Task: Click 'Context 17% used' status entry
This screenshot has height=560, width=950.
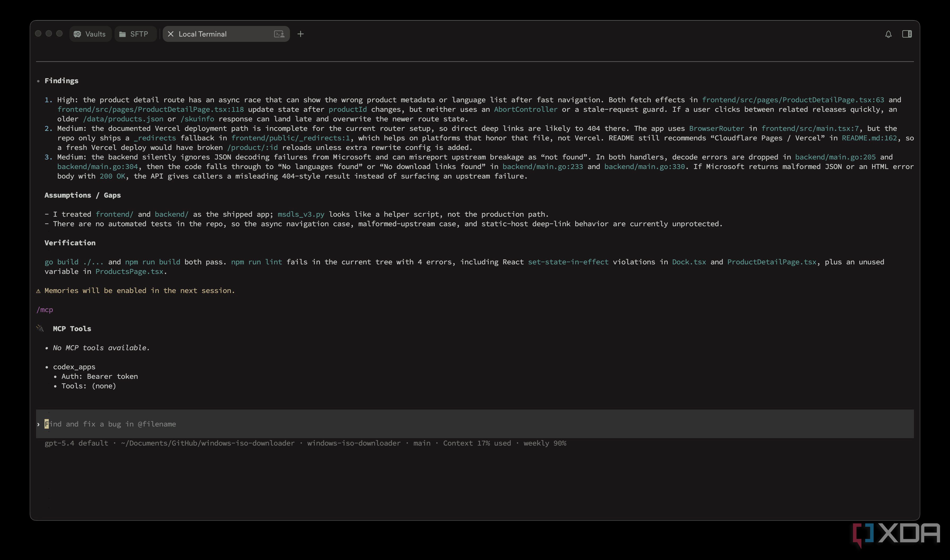Action: [x=477, y=443]
